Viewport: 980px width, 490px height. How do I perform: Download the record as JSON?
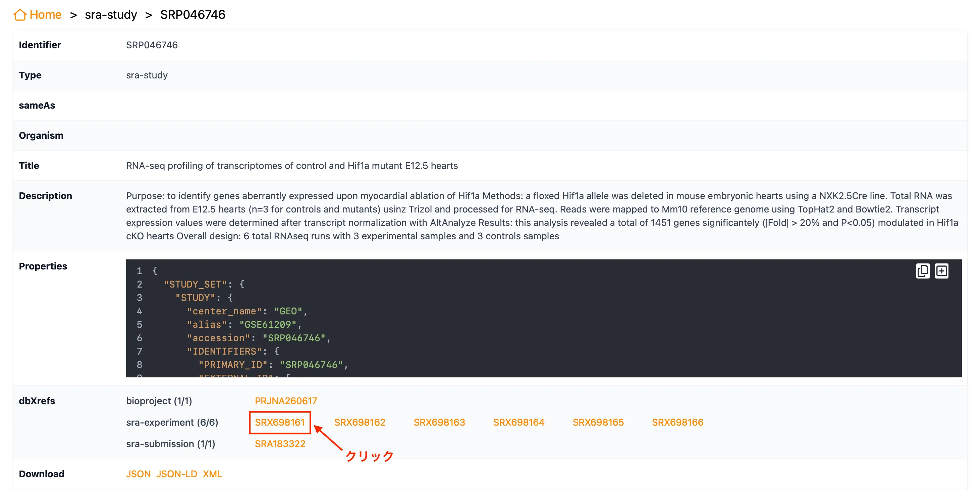138,474
